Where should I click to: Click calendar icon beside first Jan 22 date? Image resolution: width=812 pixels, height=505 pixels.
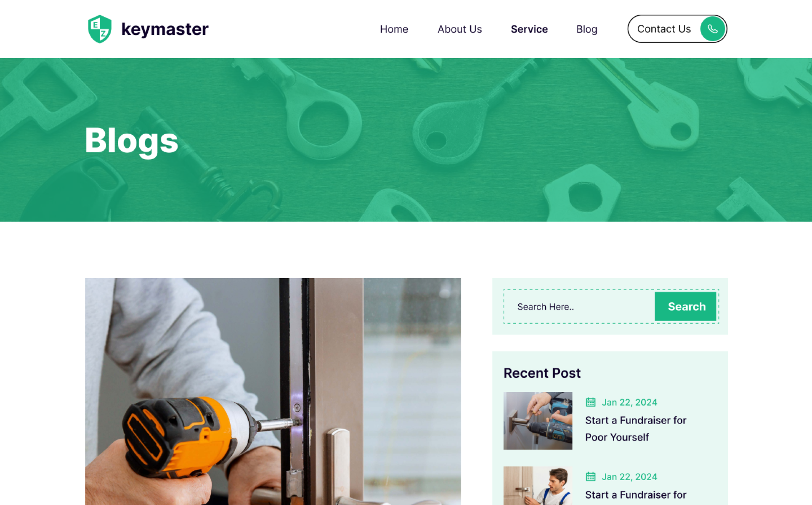click(591, 402)
